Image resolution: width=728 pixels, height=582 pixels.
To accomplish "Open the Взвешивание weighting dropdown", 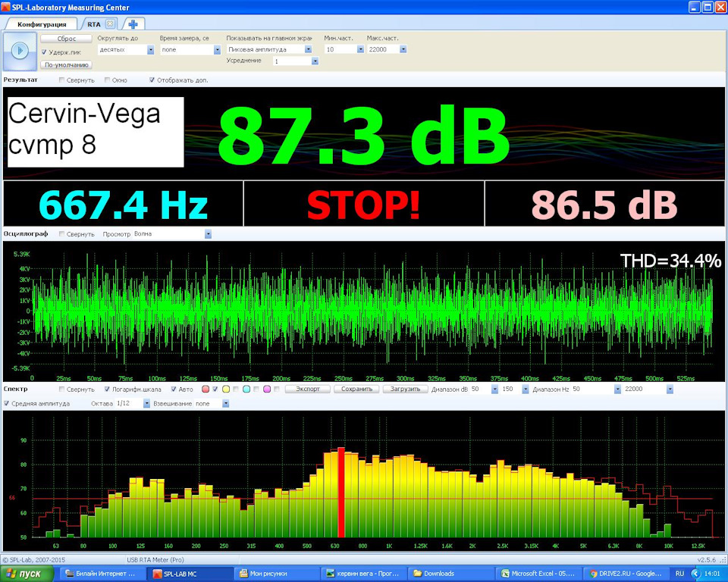I will (226, 403).
